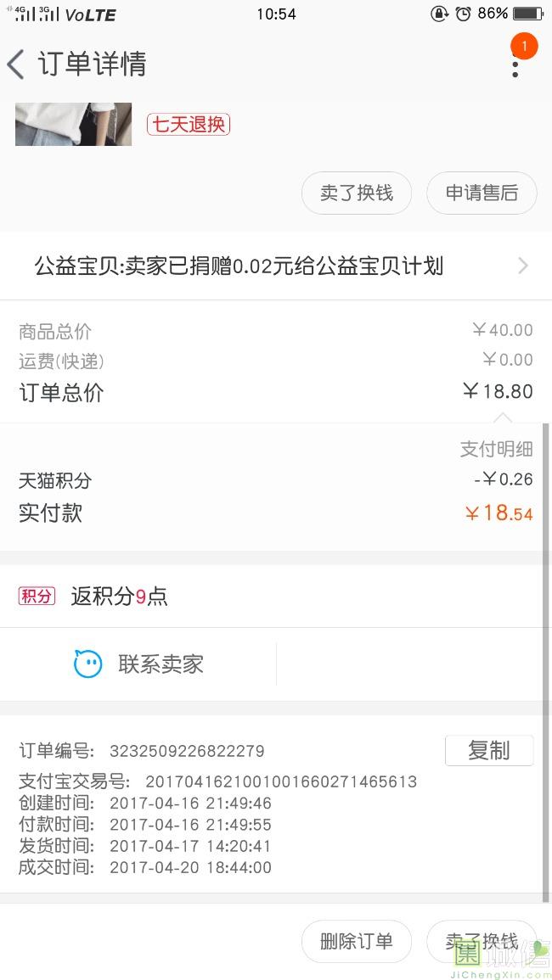This screenshot has width=552, height=980.
Task: Tap the rotation lock status icon
Action: click(439, 14)
